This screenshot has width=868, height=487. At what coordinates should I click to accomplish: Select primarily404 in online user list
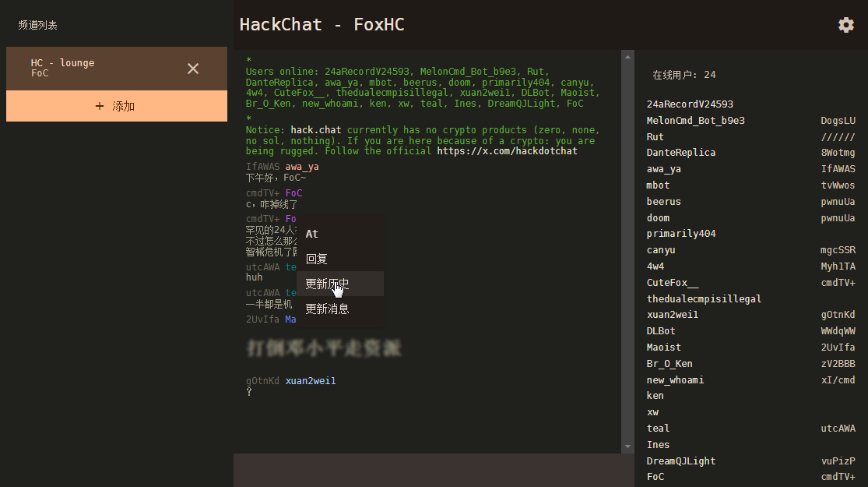pyautogui.click(x=681, y=234)
